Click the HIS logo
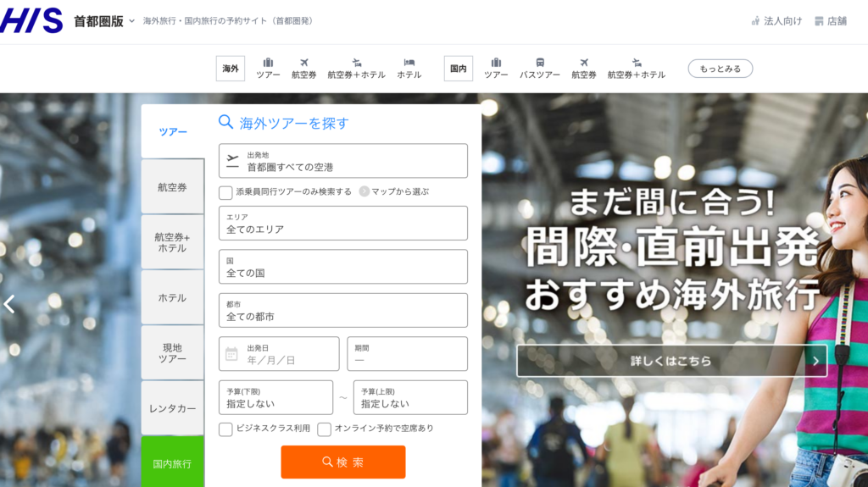Viewport: 868px width, 487px height. (31, 20)
